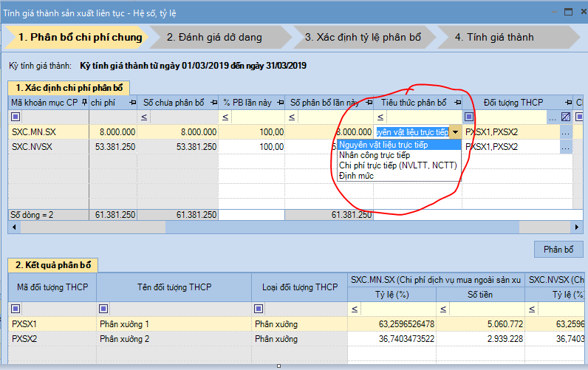Click ellipsis button in SXC.NVSX row

(x=566, y=147)
